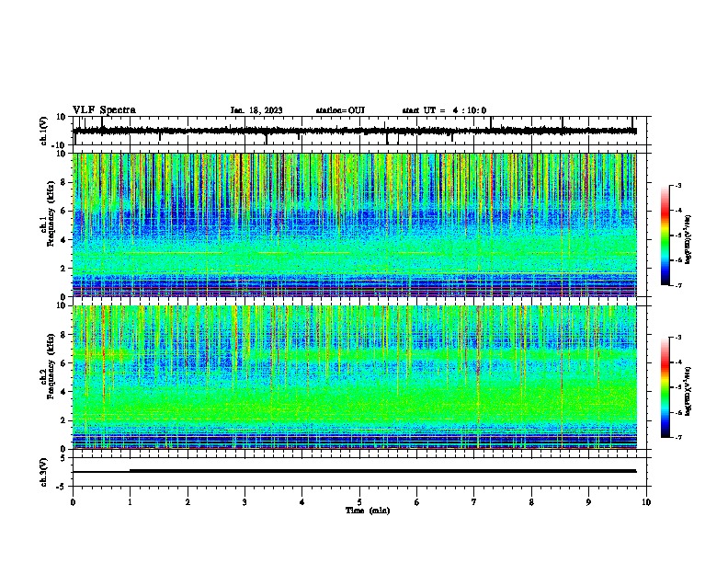This screenshot has height=563, width=728.
Task: Click time axis tick label "1"
Action: coord(130,502)
